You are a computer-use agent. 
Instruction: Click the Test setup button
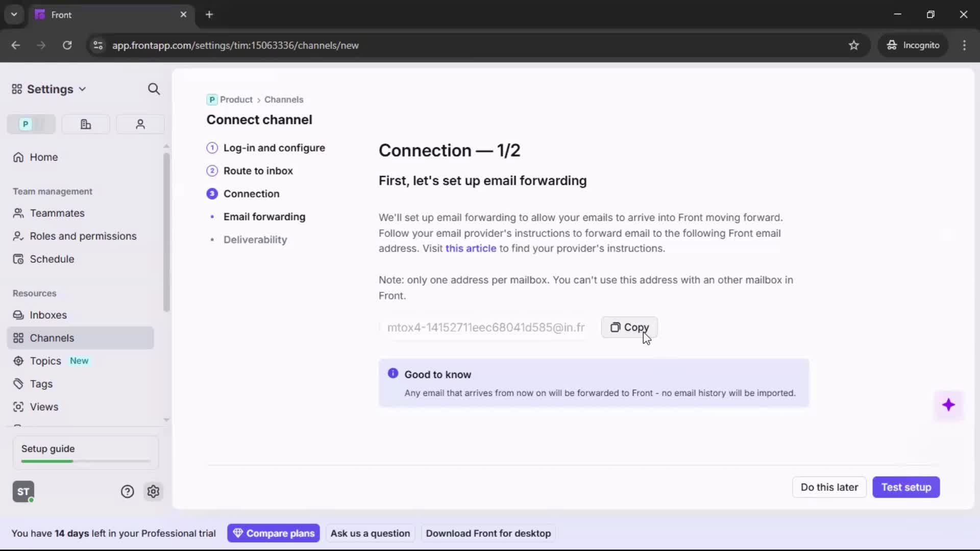coord(906,487)
